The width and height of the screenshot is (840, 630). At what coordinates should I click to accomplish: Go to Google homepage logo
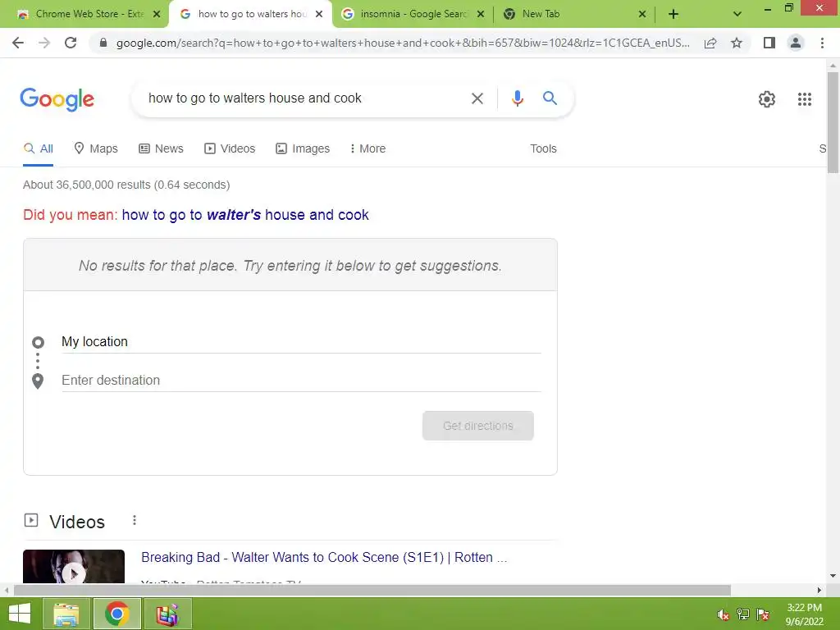57,99
